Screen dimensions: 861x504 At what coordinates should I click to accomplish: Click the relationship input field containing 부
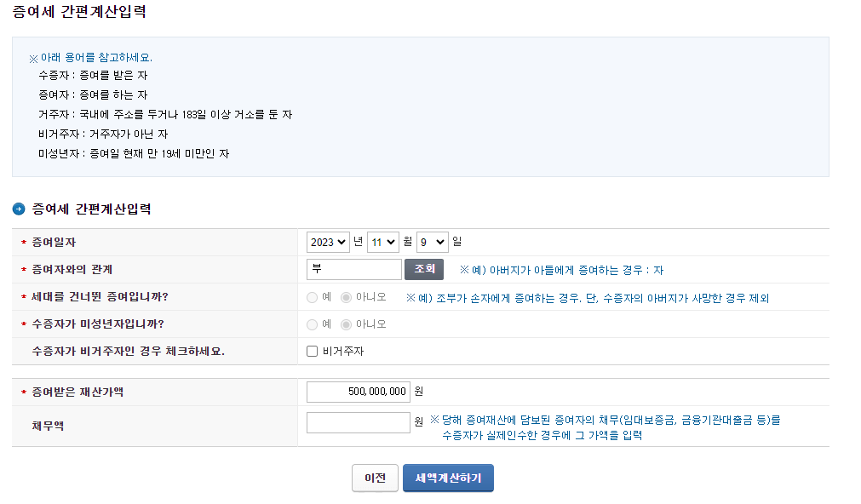(x=353, y=269)
